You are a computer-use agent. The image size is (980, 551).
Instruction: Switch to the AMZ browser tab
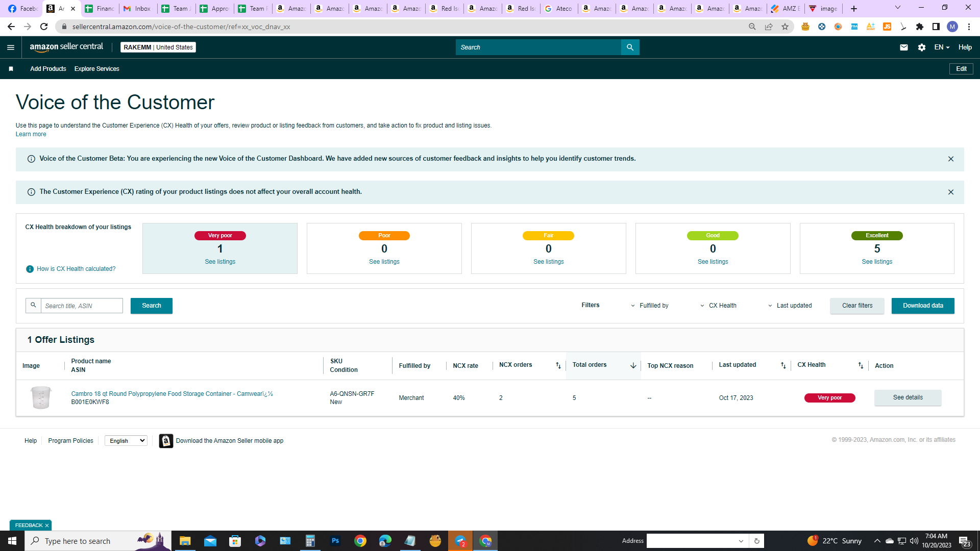pyautogui.click(x=786, y=9)
